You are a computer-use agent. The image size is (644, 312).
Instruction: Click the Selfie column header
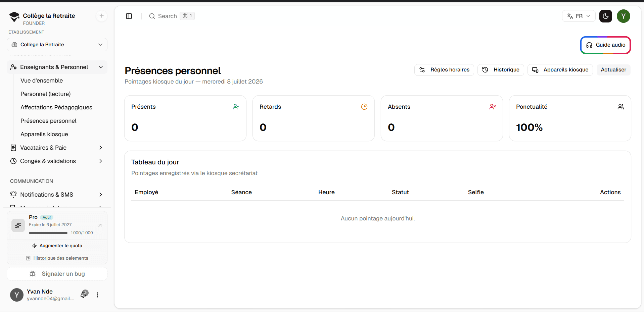[x=476, y=192]
